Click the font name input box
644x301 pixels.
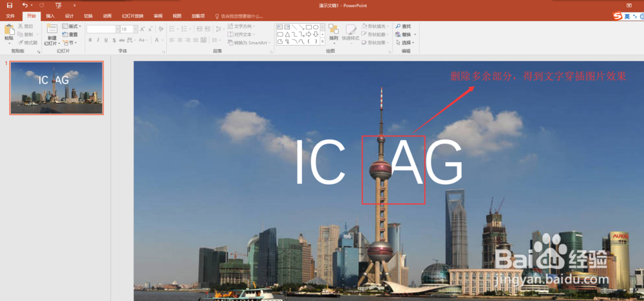pyautogui.click(x=100, y=29)
